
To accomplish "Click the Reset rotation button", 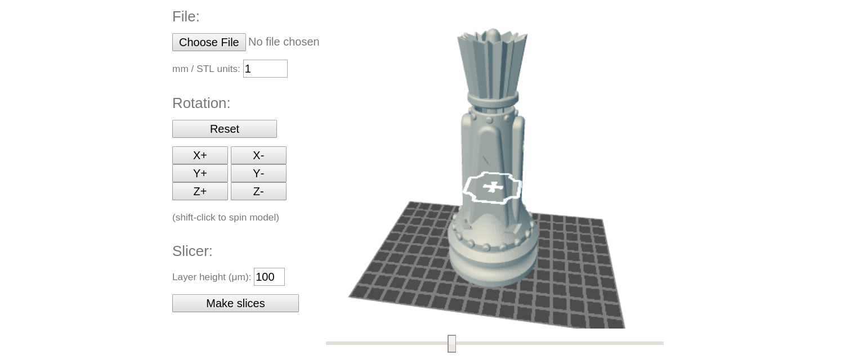I will [x=224, y=129].
